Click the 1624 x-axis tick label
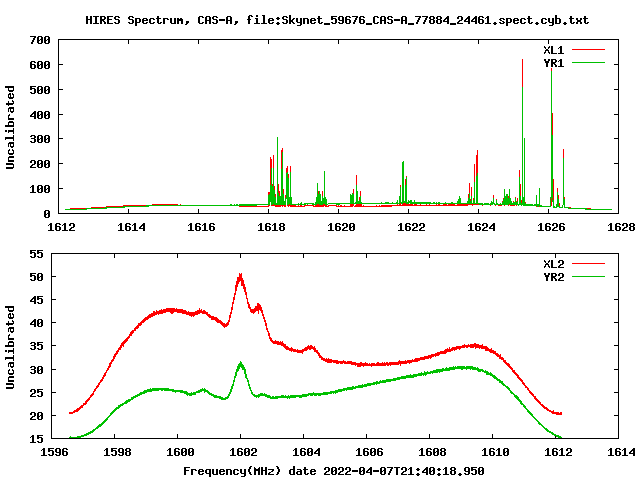The width and height of the screenshot is (640, 480). (481, 227)
